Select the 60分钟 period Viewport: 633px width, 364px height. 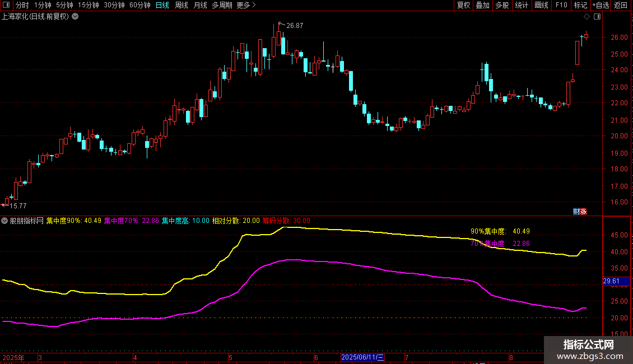[140, 5]
